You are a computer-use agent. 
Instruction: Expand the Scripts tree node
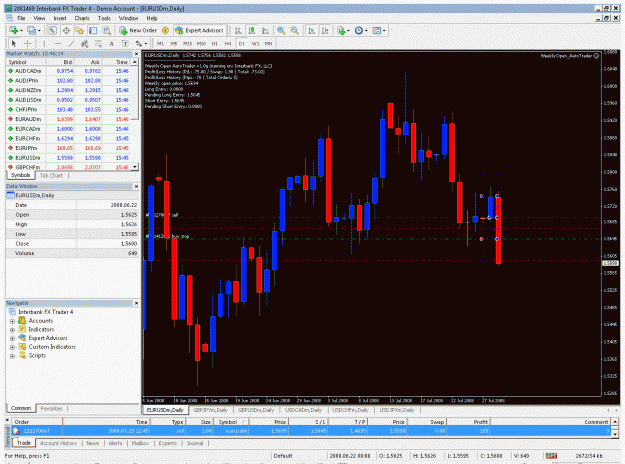(x=12, y=356)
